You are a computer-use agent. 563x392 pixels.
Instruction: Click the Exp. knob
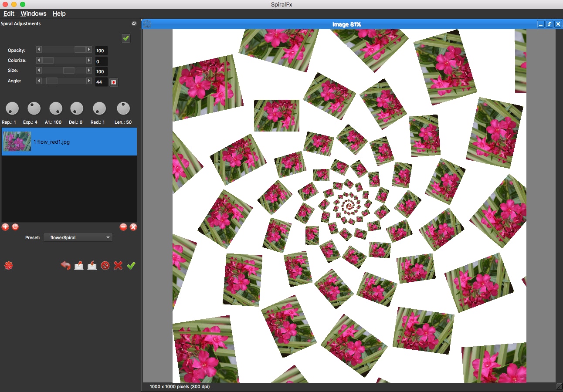click(x=34, y=108)
